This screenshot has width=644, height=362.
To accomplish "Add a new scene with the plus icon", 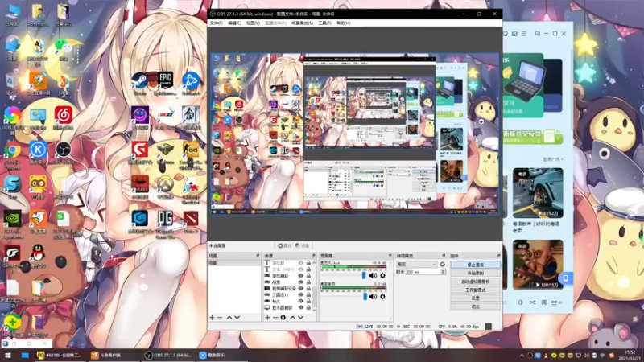I will point(212,317).
